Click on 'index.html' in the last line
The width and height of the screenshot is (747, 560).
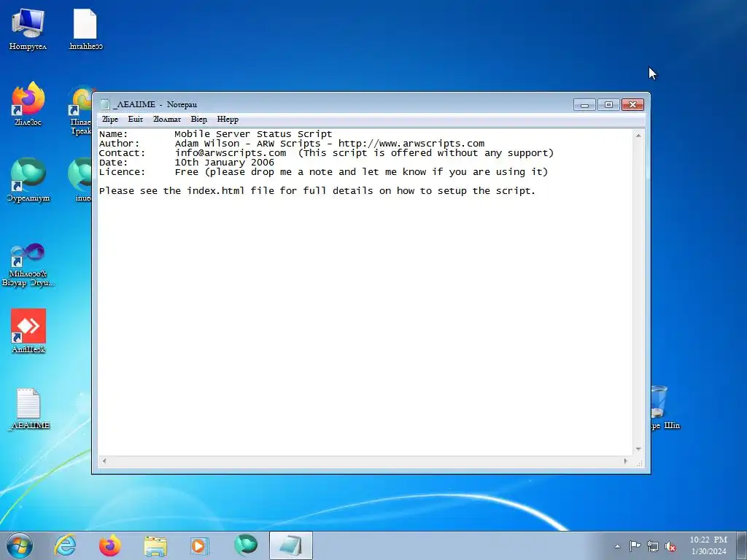point(215,191)
